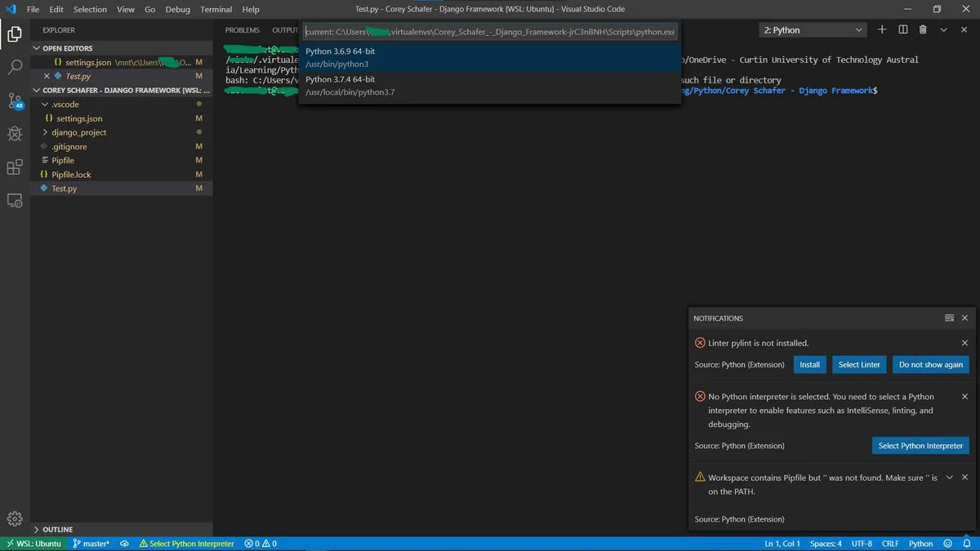The height and width of the screenshot is (551, 980).
Task: Kill terminal with the trash icon
Action: [x=923, y=30]
